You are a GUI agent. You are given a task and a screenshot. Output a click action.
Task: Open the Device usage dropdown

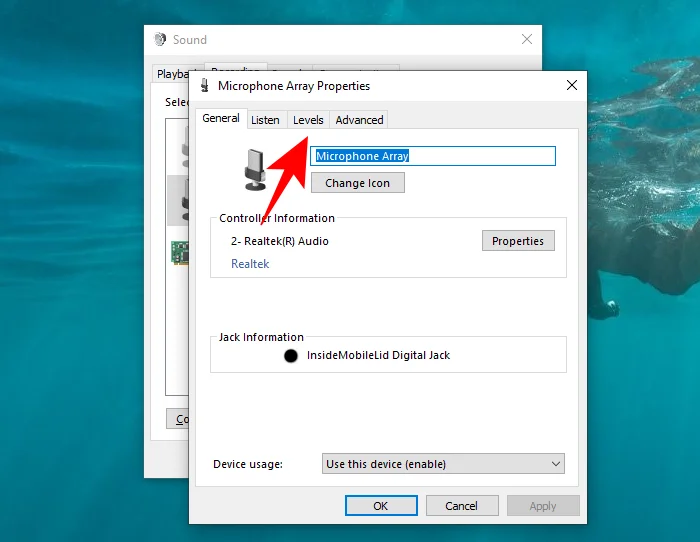[444, 464]
